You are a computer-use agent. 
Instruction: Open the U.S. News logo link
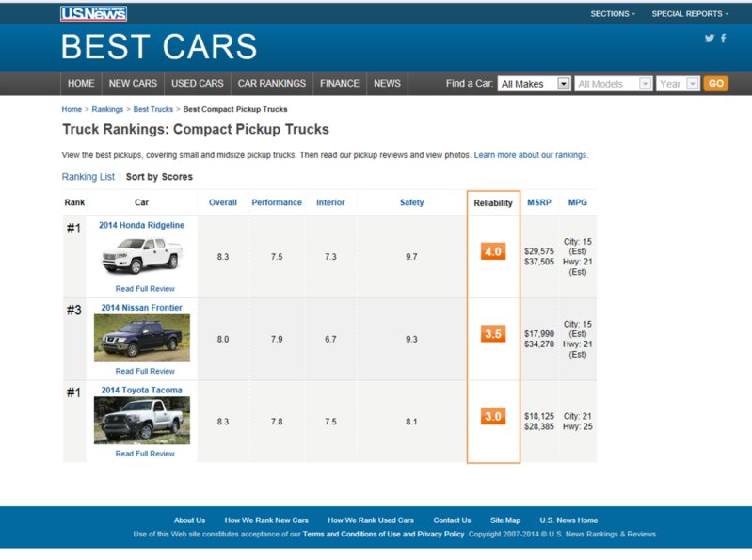pyautogui.click(x=93, y=13)
